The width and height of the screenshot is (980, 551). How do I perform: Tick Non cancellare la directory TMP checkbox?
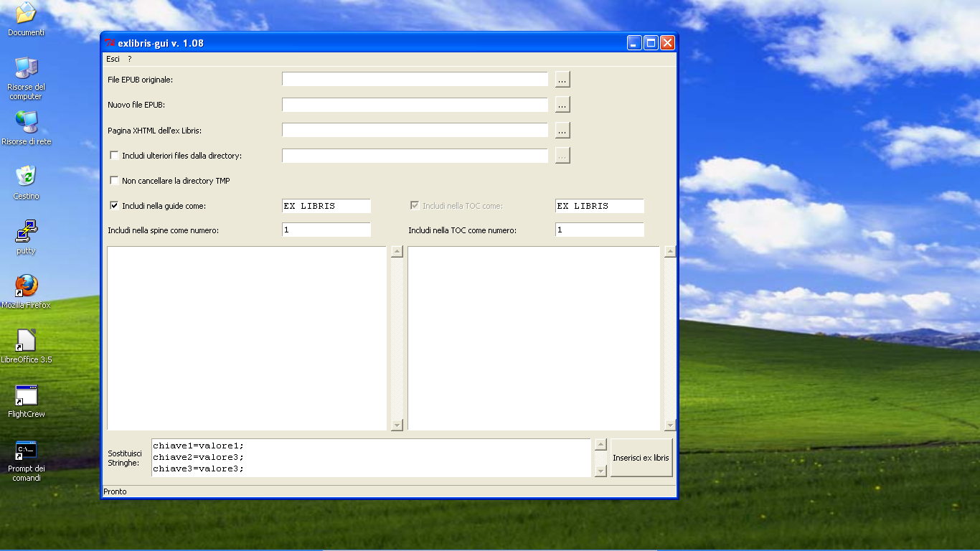pyautogui.click(x=114, y=181)
